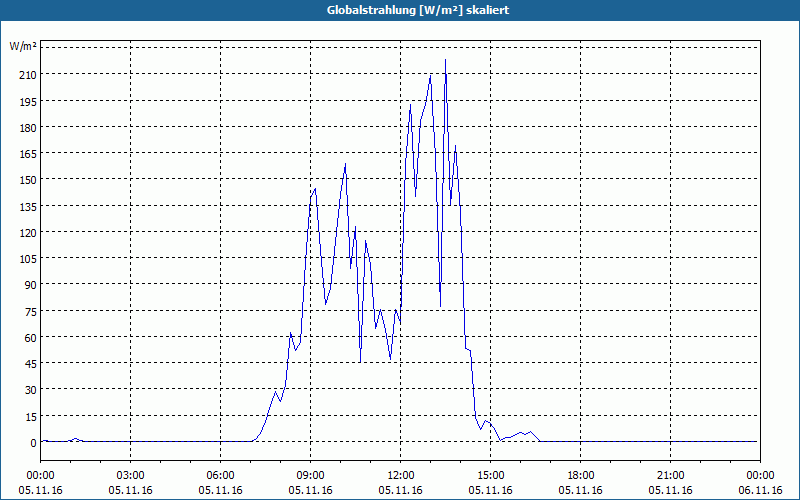The height and width of the screenshot is (500, 800).
Task: Click the 12:00 time axis label
Action: coord(401,476)
